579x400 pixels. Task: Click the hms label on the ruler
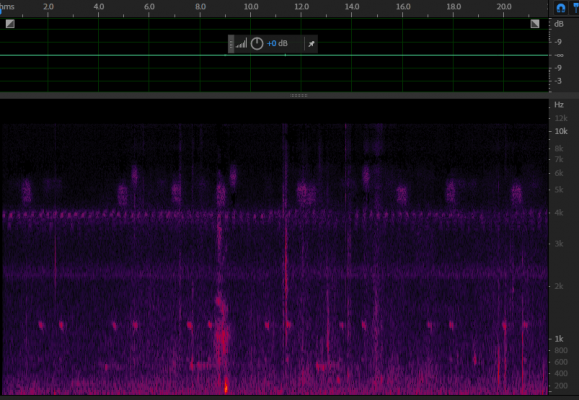[x=7, y=7]
